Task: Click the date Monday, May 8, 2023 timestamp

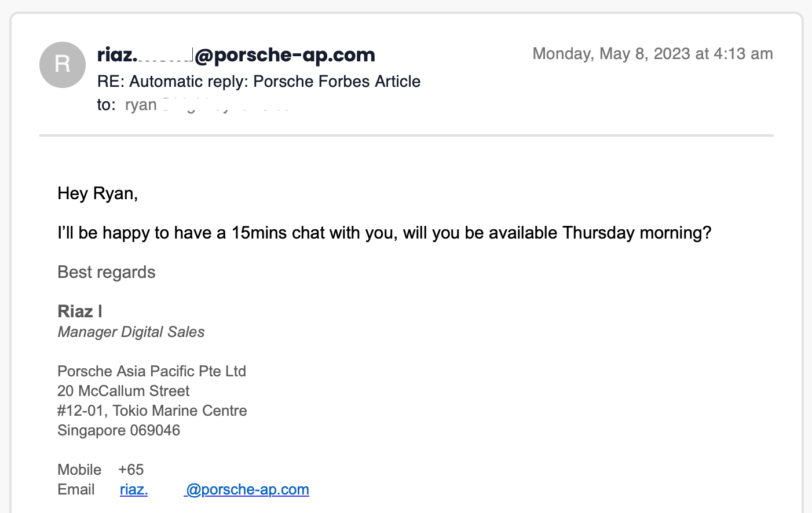Action: pyautogui.click(x=653, y=54)
